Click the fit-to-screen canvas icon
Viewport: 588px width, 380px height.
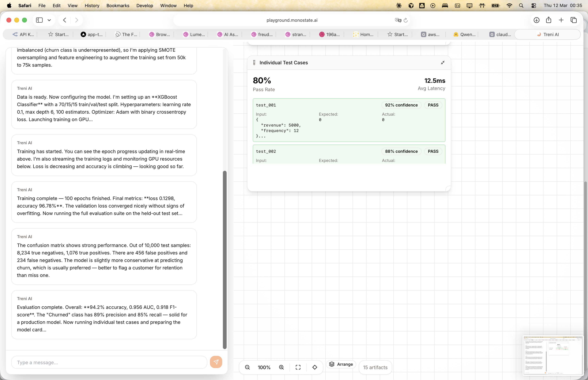(x=298, y=367)
